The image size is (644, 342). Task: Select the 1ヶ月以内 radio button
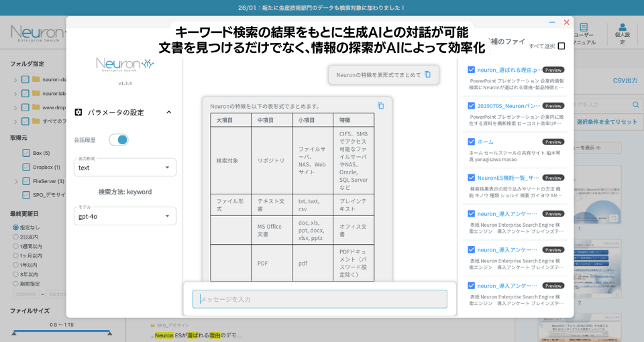(15, 255)
